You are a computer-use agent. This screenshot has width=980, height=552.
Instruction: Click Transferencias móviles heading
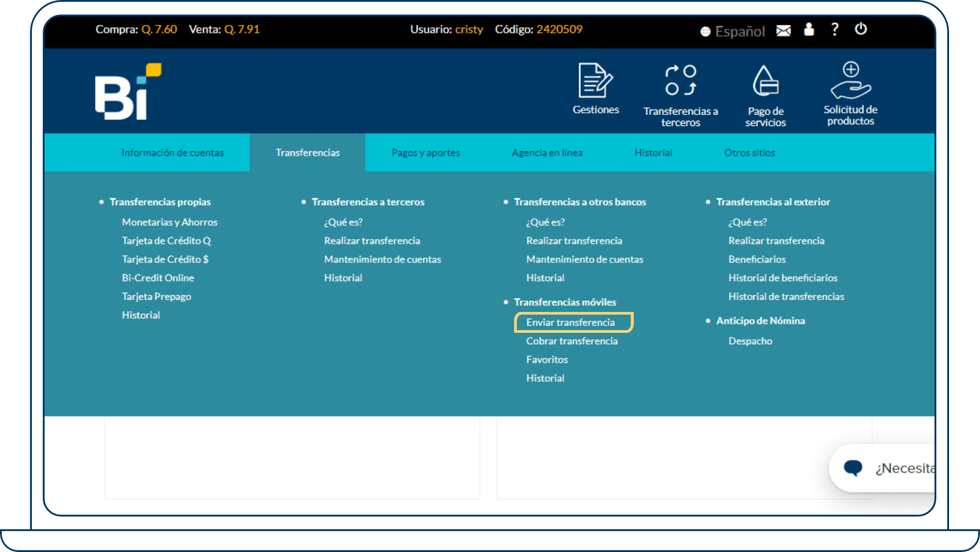coord(565,302)
